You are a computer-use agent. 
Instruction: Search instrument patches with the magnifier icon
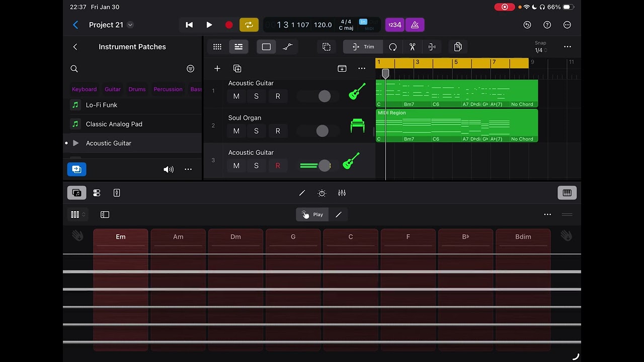[74, 68]
